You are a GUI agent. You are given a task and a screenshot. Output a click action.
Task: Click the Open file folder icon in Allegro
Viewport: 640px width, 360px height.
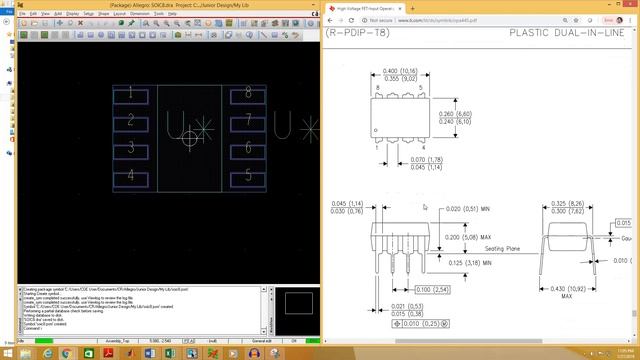point(34,23)
